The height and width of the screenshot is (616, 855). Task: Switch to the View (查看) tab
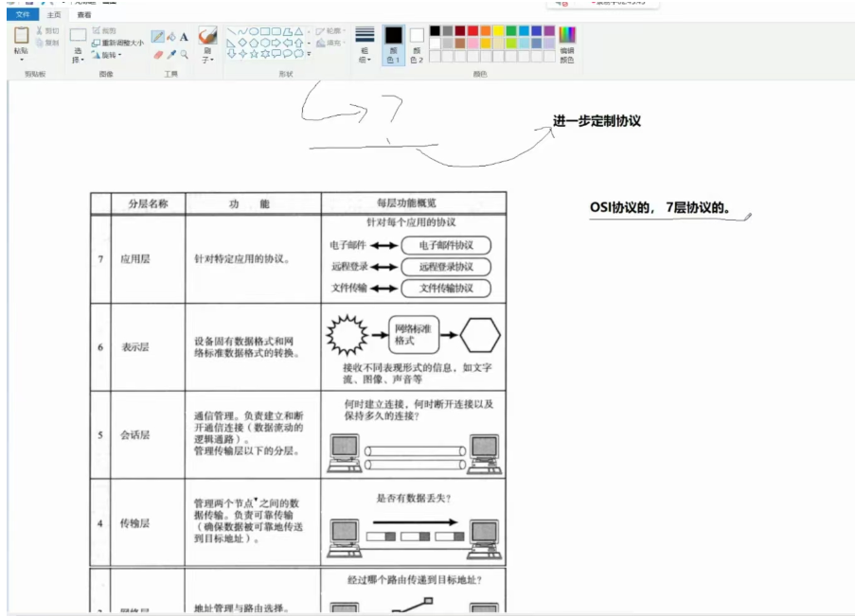click(84, 15)
